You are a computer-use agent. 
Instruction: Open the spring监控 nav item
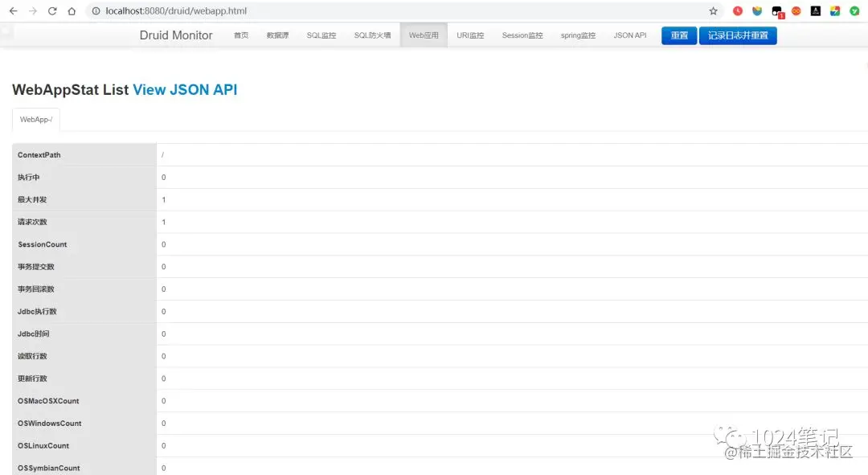pos(578,35)
